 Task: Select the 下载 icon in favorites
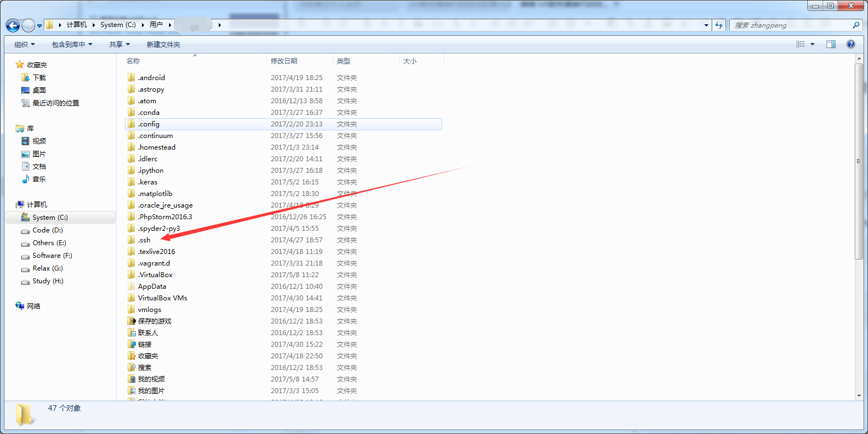pyautogui.click(x=25, y=77)
